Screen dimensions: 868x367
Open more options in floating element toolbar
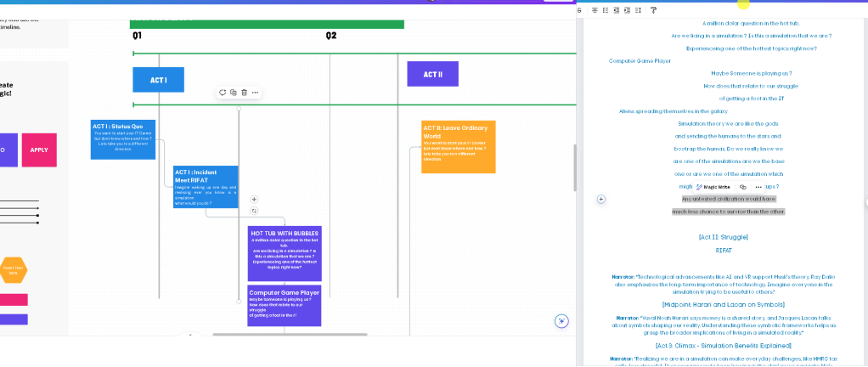pos(255,93)
